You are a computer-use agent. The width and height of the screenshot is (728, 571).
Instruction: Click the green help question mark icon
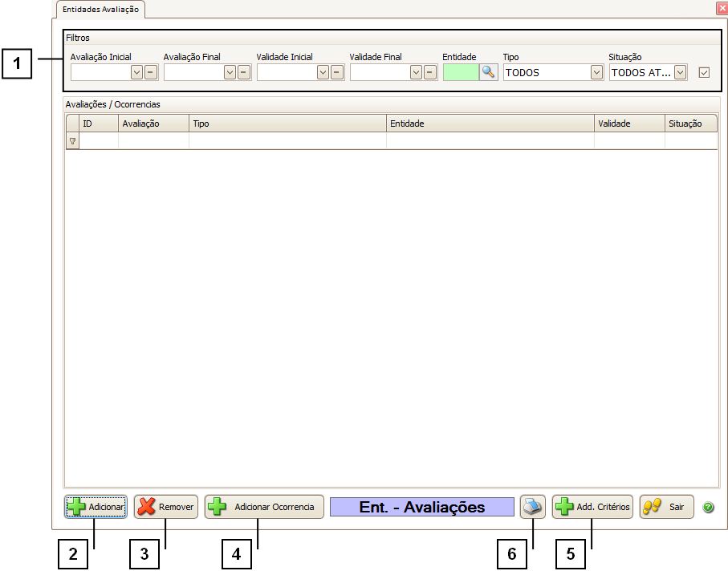coord(708,508)
